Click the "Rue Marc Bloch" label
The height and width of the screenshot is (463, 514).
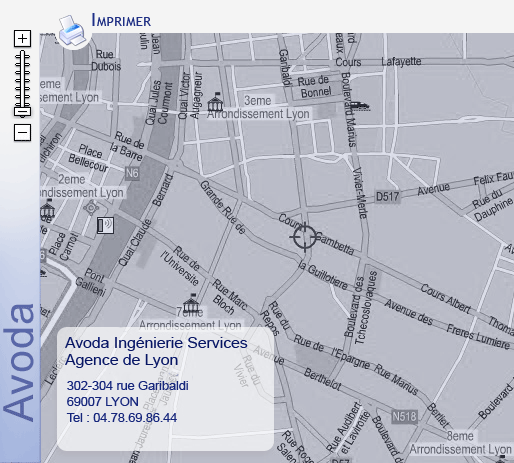[230, 298]
